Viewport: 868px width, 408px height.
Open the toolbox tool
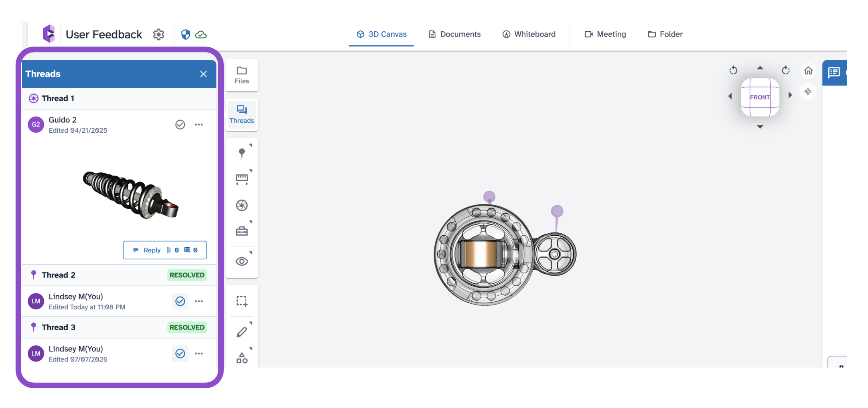coord(242,231)
